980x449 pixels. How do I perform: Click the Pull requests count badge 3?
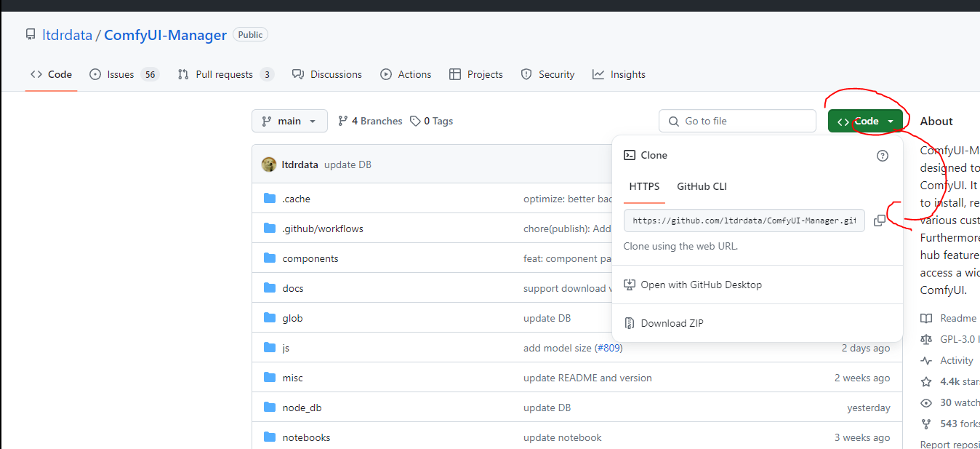coord(267,74)
